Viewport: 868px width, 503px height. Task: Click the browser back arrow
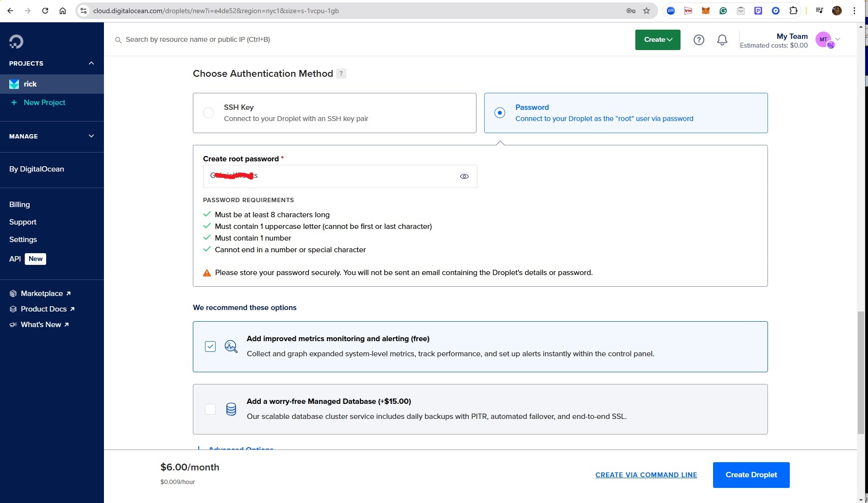[10, 11]
